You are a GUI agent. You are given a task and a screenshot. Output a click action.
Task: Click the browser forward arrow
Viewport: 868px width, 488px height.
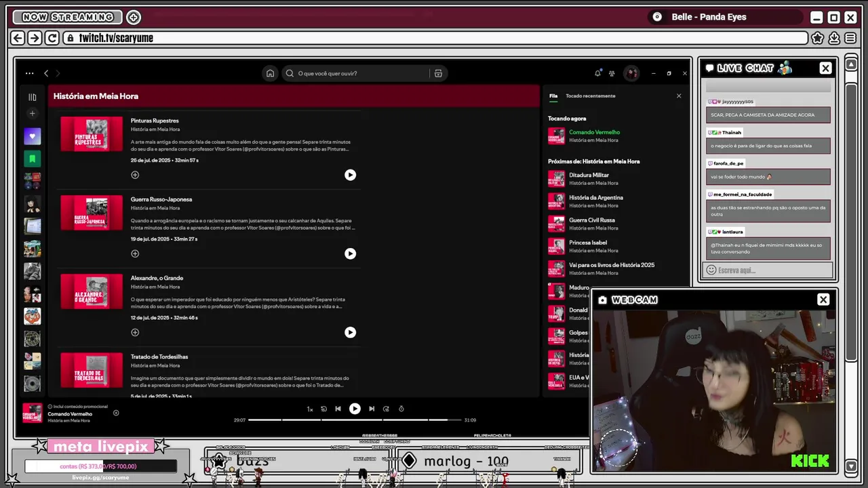click(35, 38)
